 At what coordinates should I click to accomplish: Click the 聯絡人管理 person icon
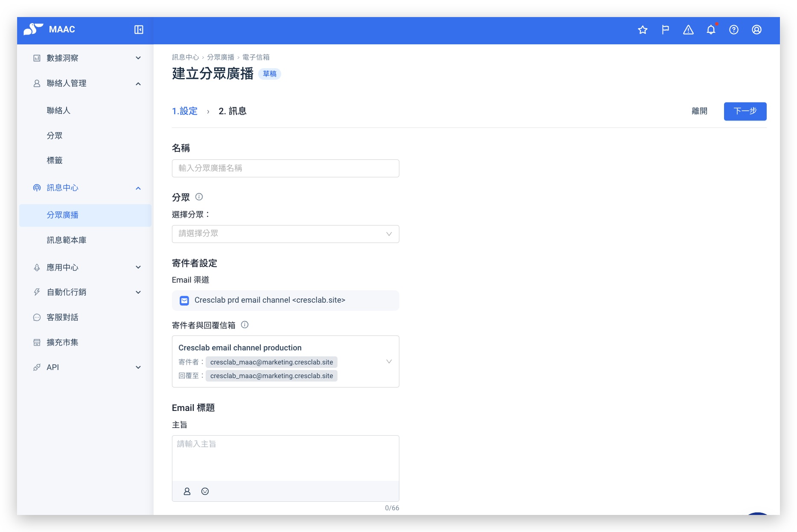tap(37, 83)
